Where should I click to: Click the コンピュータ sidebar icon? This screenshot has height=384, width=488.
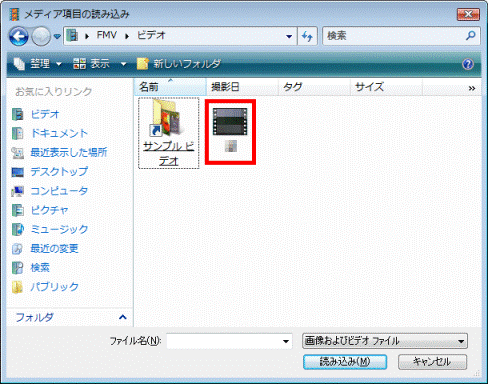pos(18,191)
